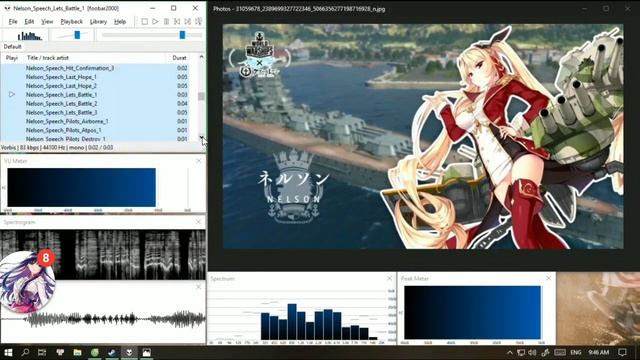Click the Playing column header

tap(12, 58)
